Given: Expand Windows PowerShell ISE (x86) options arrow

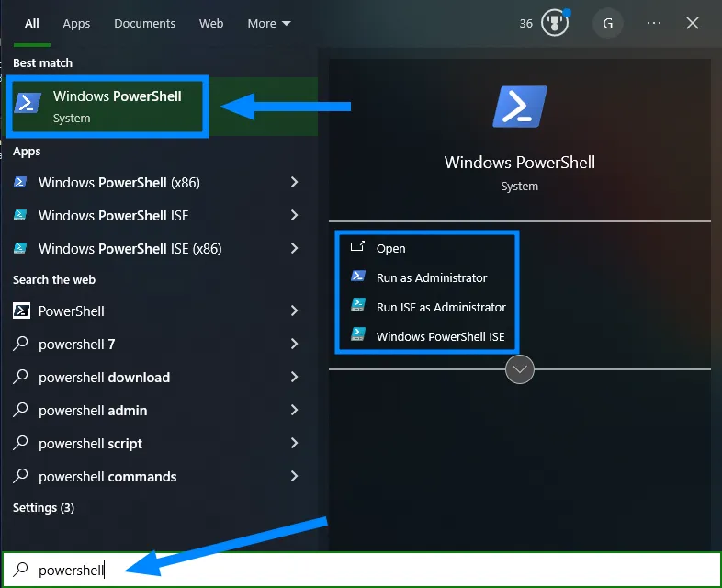Looking at the screenshot, I should pos(294,249).
